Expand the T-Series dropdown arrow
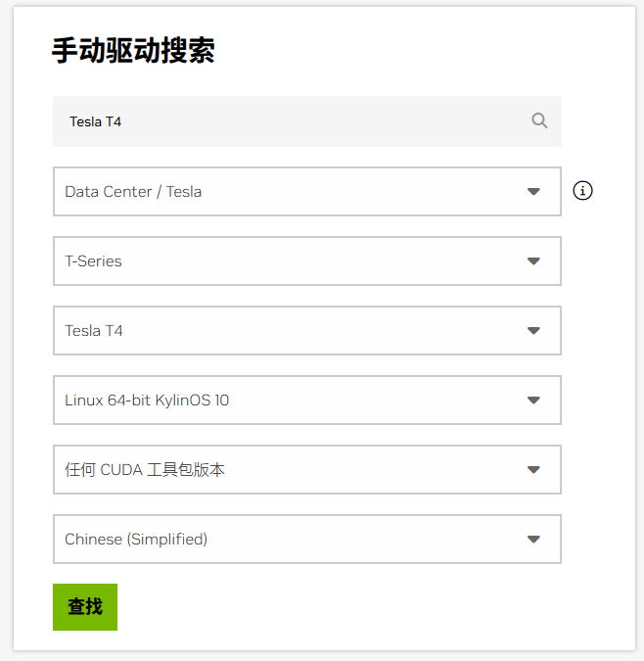 [533, 260]
